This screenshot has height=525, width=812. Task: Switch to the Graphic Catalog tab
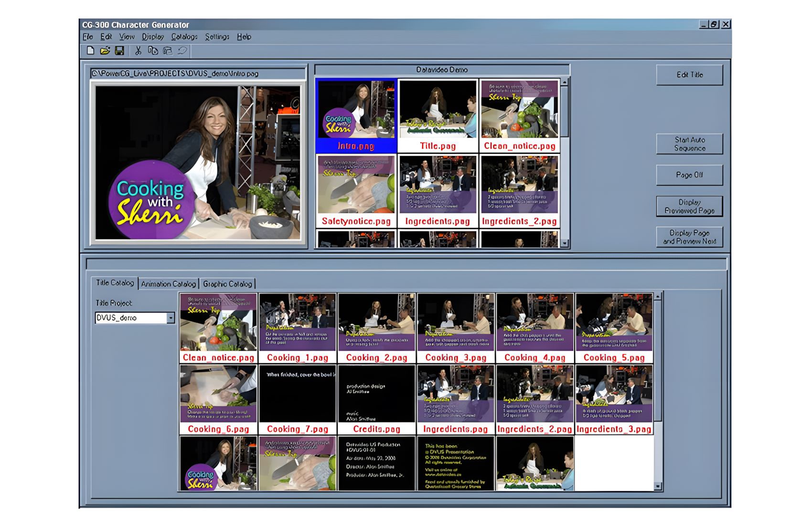[227, 284]
